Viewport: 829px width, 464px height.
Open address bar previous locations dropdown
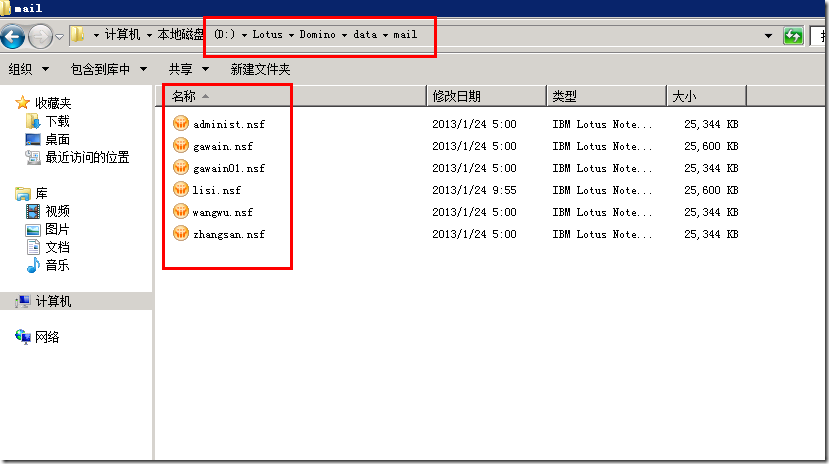tap(768, 36)
